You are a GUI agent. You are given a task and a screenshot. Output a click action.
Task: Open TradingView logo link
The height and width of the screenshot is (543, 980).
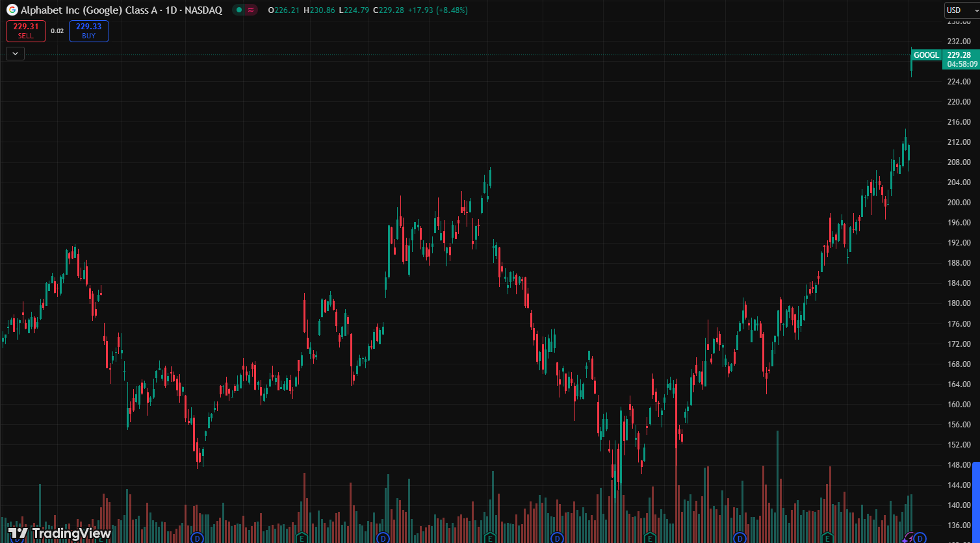(x=60, y=533)
